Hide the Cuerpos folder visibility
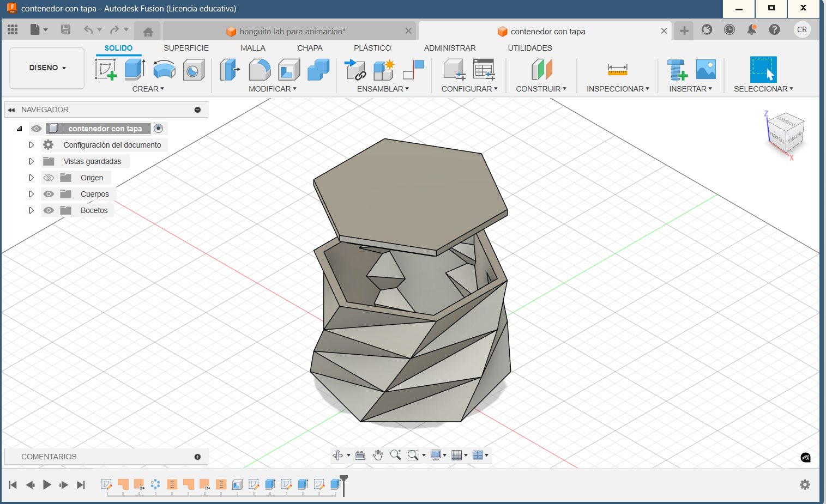 (49, 194)
